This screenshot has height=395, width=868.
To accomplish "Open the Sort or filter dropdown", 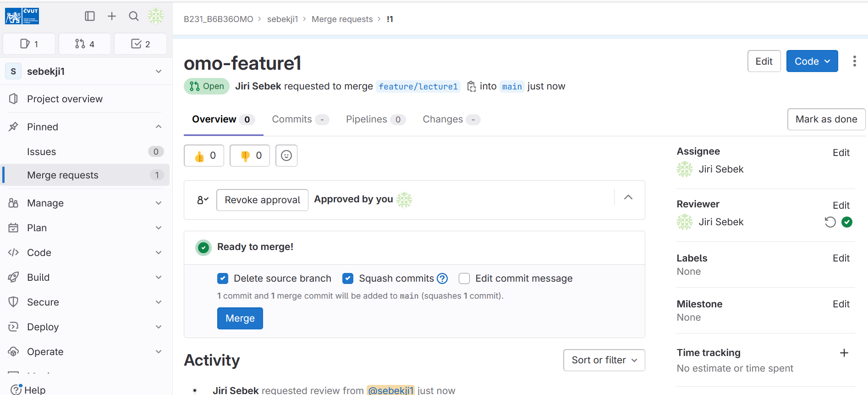I will click(604, 360).
